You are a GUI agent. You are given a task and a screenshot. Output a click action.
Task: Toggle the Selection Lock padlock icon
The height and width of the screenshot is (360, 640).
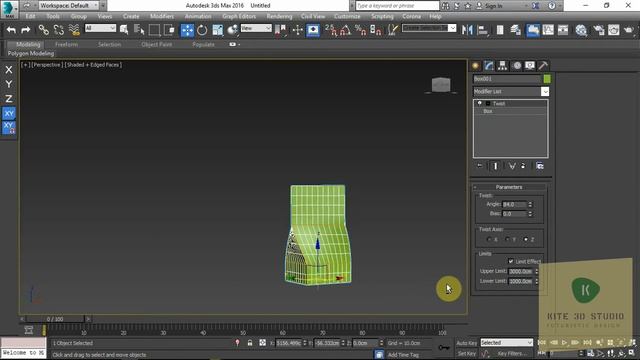pos(250,343)
